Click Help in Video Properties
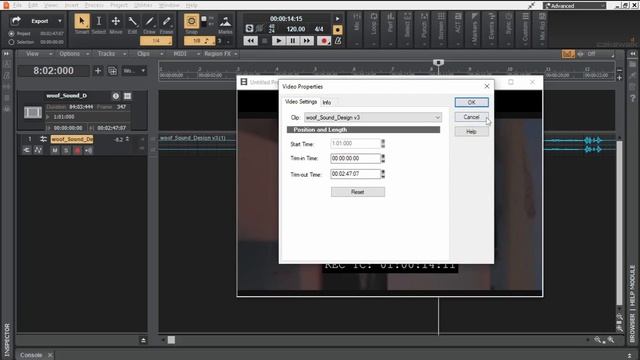 471,131
